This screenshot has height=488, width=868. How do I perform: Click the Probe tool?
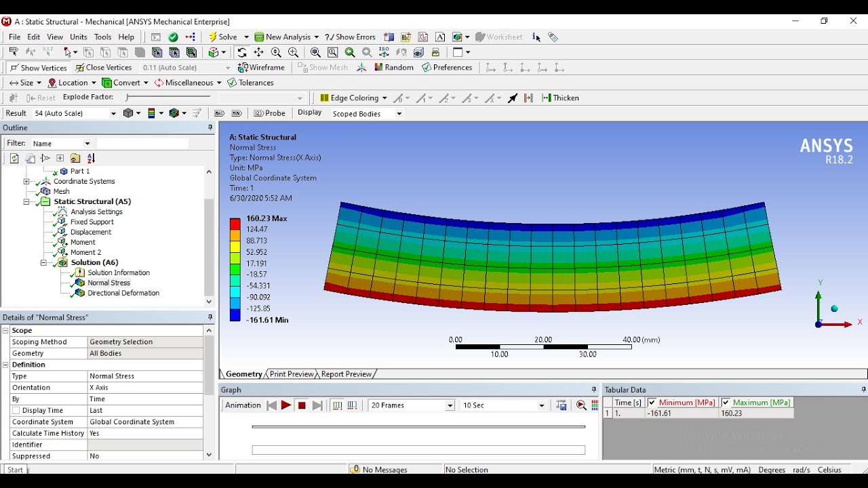(270, 113)
